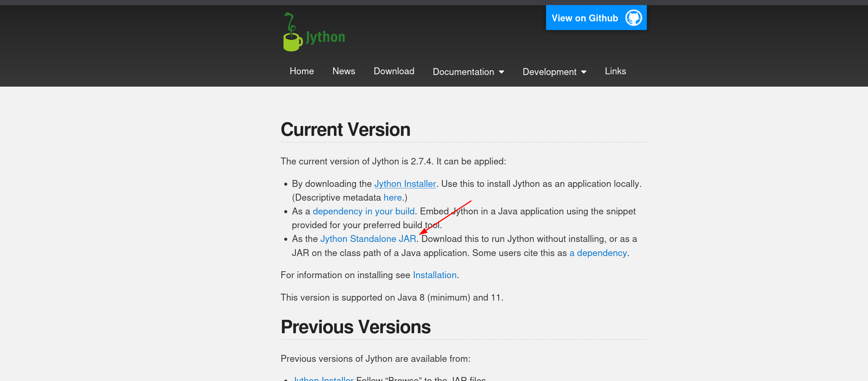The height and width of the screenshot is (381, 868).
Task: Click 'For information on installing see' text
Action: [346, 275]
